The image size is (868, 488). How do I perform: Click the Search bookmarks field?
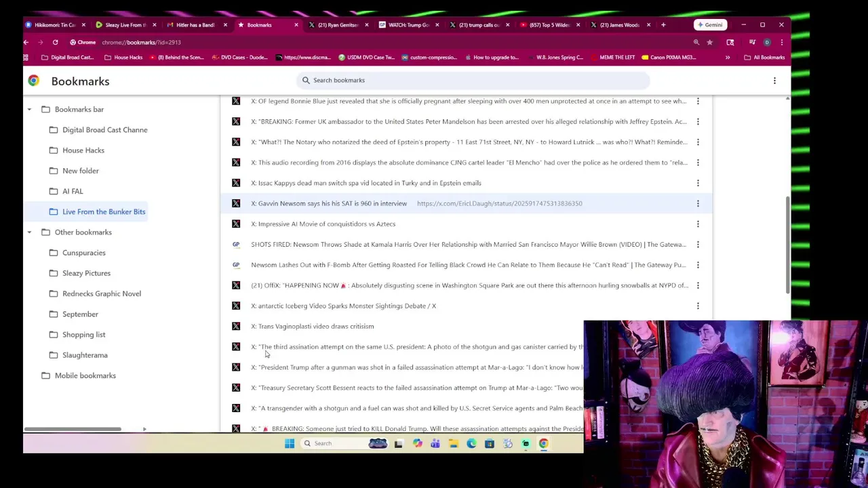point(473,80)
